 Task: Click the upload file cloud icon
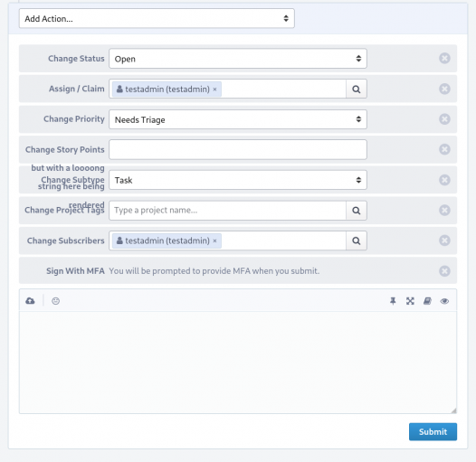coord(30,301)
